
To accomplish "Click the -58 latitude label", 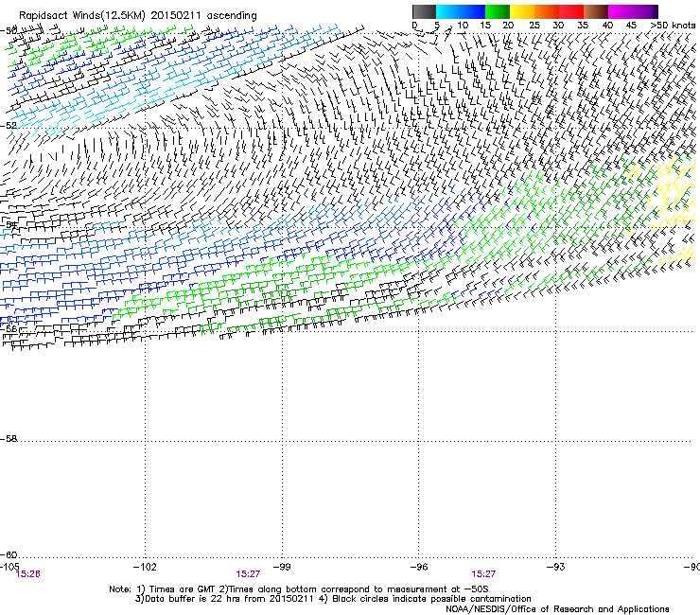I will point(9,439).
